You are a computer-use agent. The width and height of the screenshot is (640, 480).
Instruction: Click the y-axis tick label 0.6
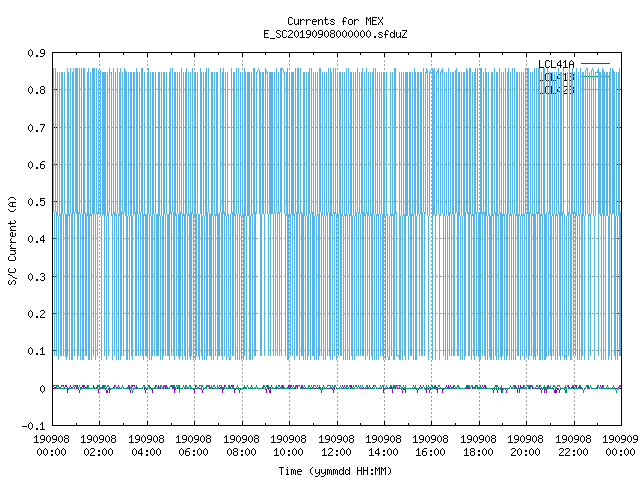[36, 165]
